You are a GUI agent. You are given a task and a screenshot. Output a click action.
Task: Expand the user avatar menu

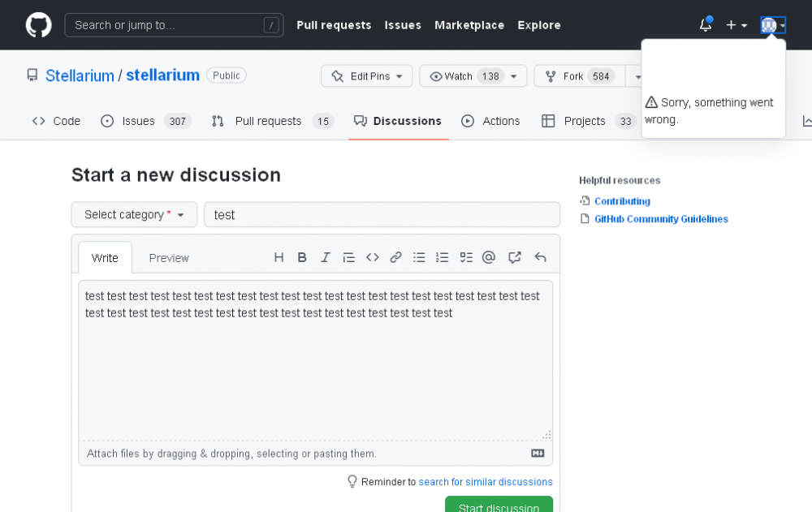[x=772, y=25]
